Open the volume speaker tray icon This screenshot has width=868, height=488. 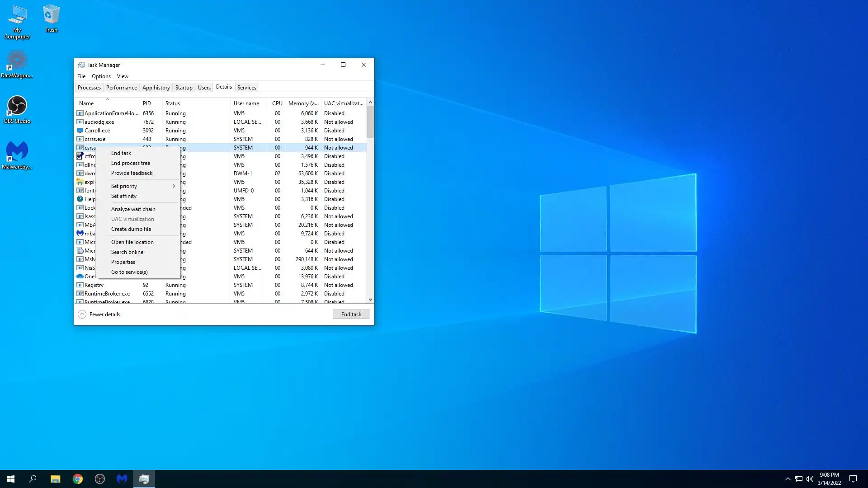(x=809, y=479)
